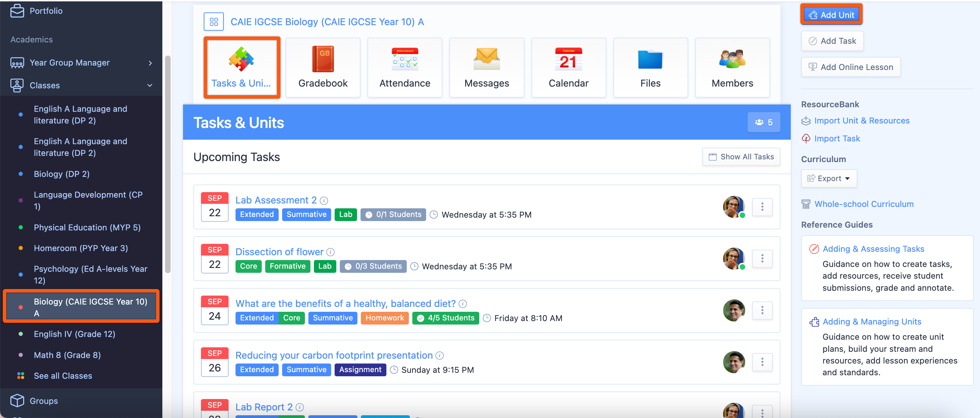Click info icon next to Lab Assessment 2
The image size is (980, 418).
324,201
